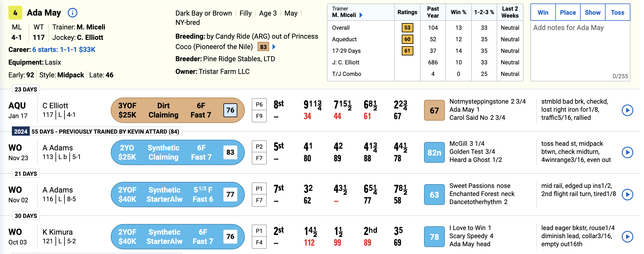This screenshot has height=254, width=644.
Task: Toggle Toss for Ada May
Action: pyautogui.click(x=618, y=12)
